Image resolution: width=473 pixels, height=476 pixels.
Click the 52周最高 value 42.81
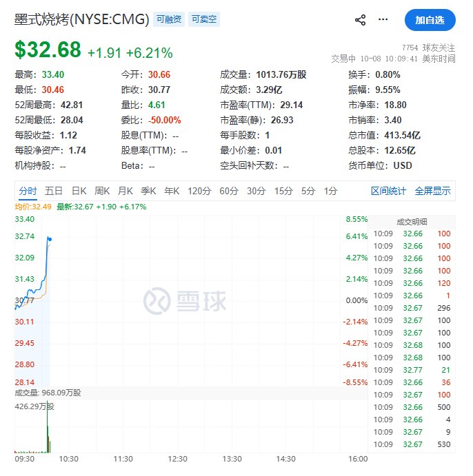click(72, 105)
